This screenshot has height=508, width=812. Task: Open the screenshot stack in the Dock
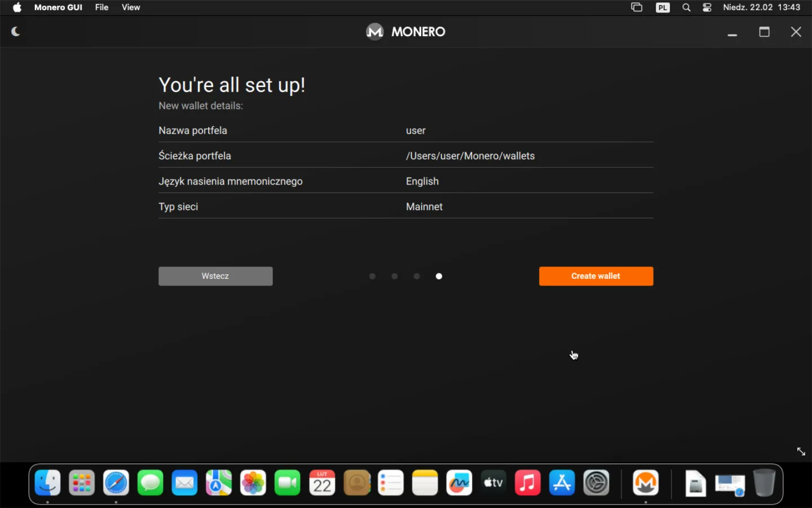click(730, 485)
